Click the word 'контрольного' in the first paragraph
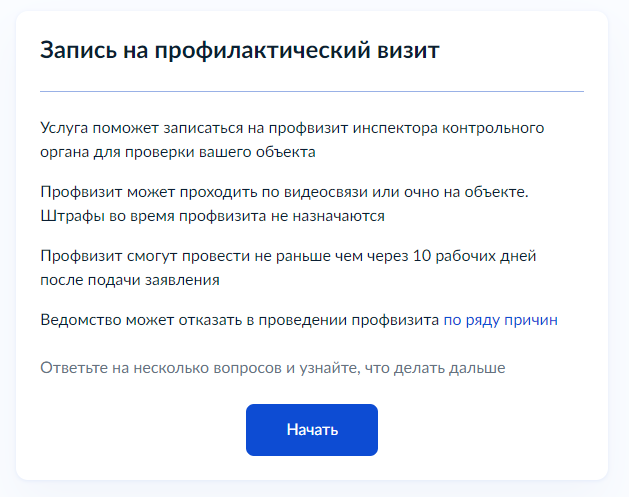This screenshot has height=497, width=629. pos(493,128)
